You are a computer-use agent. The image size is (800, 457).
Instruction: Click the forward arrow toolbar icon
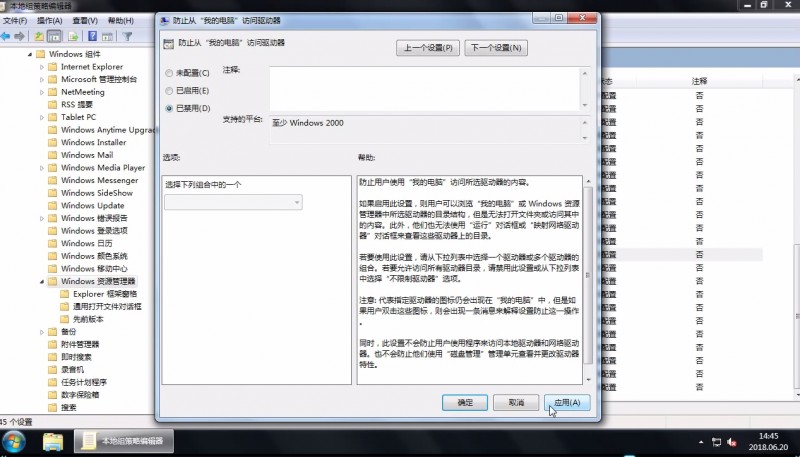coord(19,36)
